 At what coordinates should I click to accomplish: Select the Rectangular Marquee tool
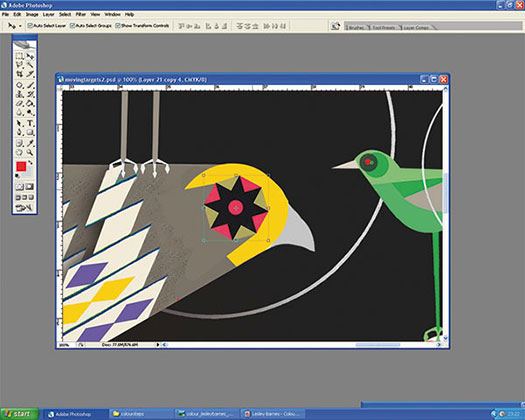click(x=20, y=56)
